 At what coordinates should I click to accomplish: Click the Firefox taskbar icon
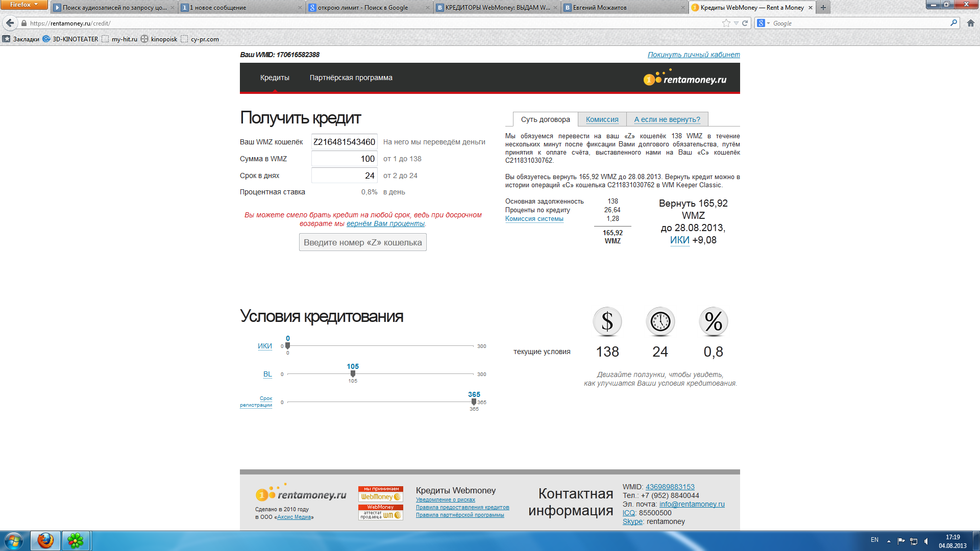pyautogui.click(x=45, y=541)
